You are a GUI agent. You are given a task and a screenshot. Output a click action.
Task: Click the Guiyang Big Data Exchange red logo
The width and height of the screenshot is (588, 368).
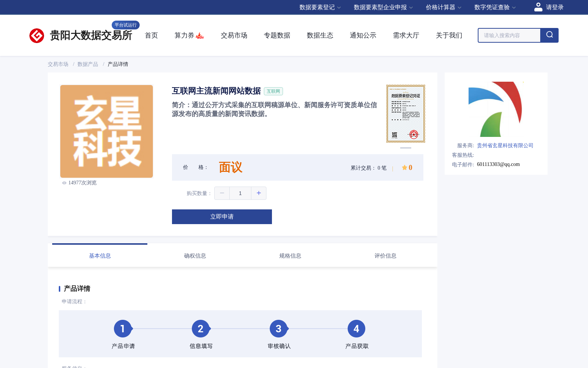(37, 36)
